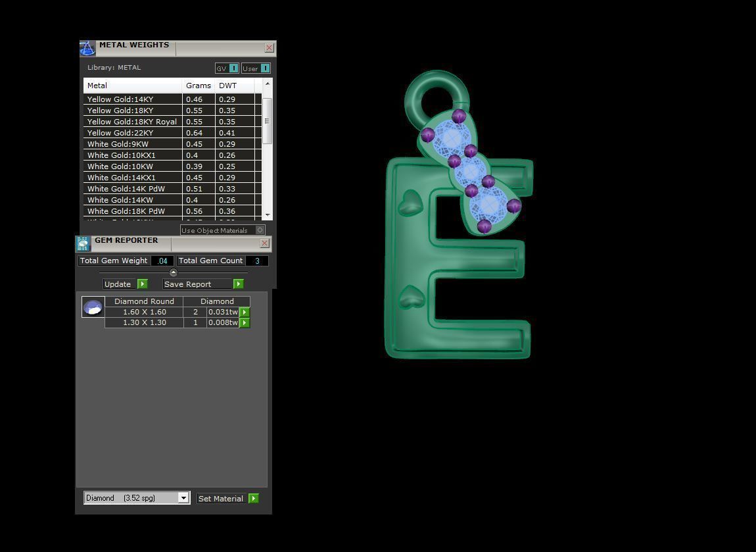Select the White Gold:10KW row

172,166
